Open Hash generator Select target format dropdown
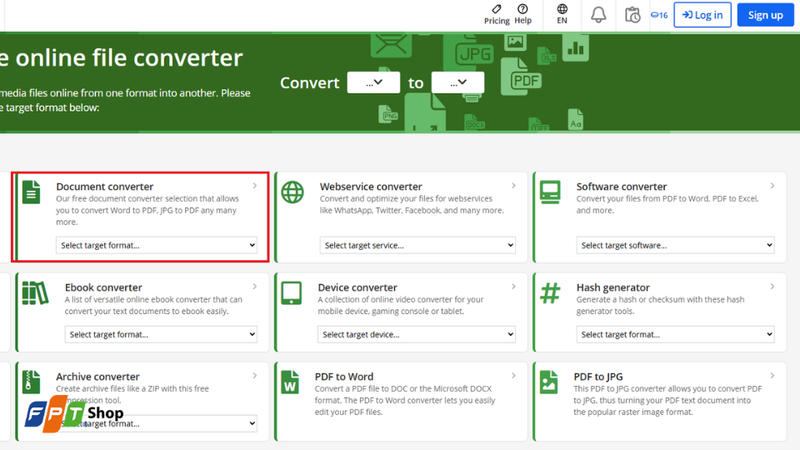Screen dimensions: 800x450 (676, 335)
